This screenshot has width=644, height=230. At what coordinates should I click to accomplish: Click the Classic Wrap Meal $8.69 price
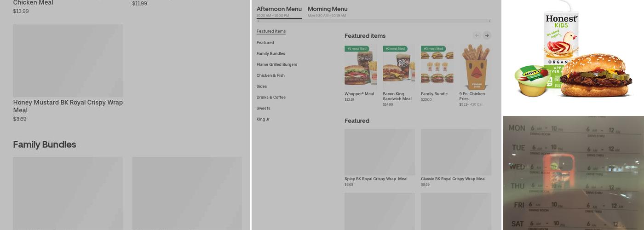[x=425, y=184]
